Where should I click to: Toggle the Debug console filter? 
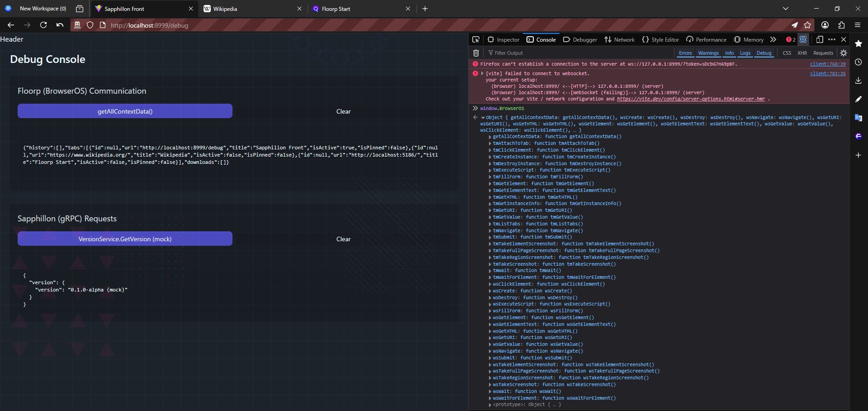pos(764,53)
